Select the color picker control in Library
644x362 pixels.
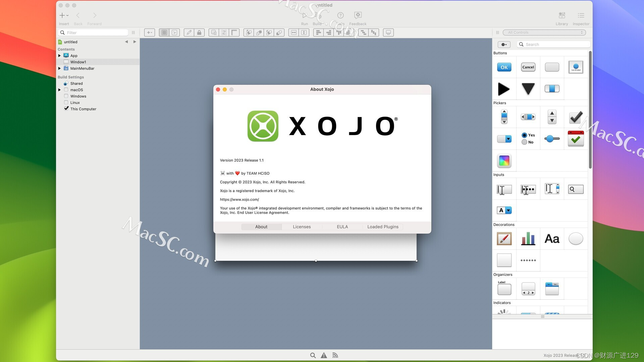coord(504,161)
